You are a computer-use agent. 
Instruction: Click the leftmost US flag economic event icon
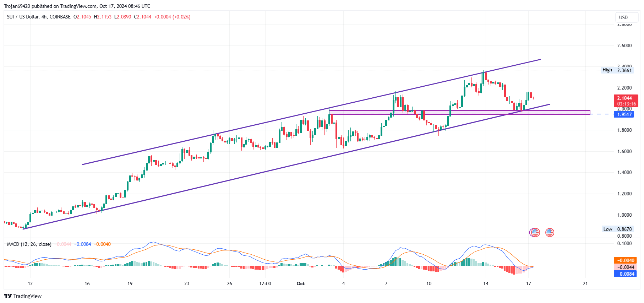point(535,233)
